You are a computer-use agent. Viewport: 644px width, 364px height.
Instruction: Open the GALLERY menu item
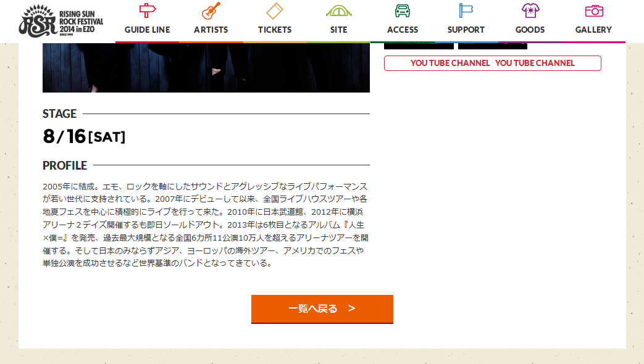593,30
